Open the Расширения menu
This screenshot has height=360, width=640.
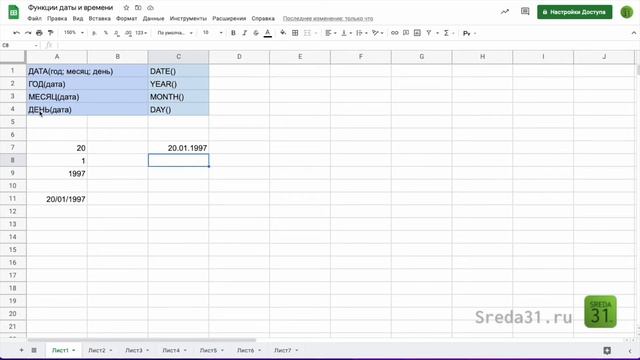pos(229,18)
